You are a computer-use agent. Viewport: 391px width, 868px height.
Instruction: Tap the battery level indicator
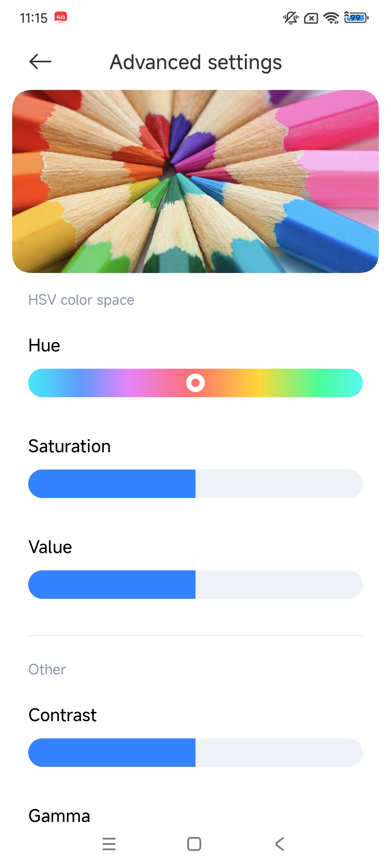click(356, 18)
